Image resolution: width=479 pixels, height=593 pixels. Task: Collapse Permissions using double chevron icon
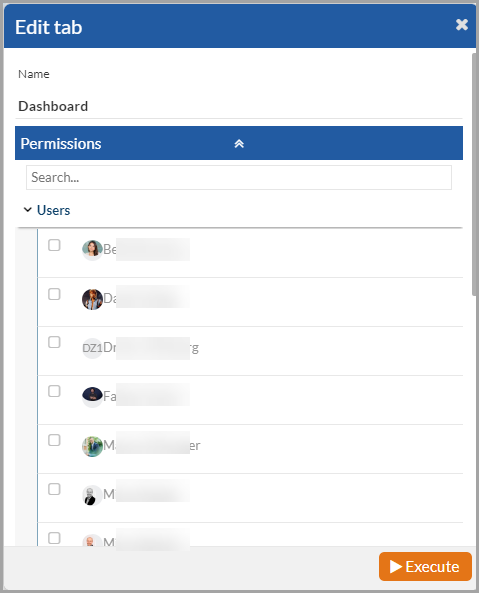(239, 144)
